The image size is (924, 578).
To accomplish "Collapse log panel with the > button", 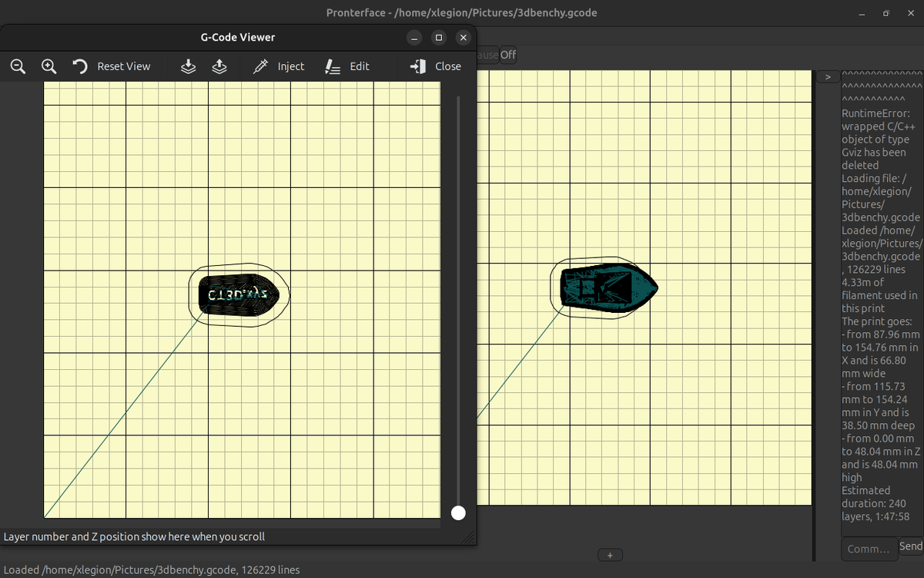I will [828, 77].
